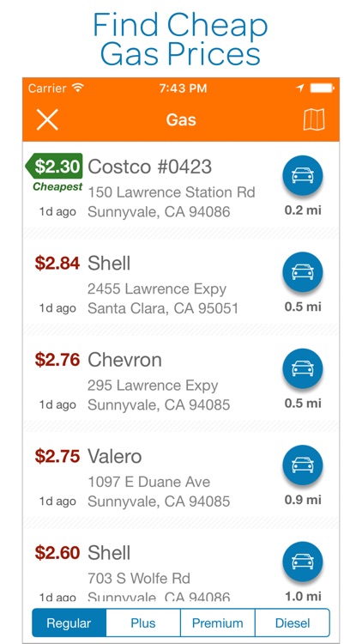Tap car icon for Shell Wolfe Rd

click(303, 562)
